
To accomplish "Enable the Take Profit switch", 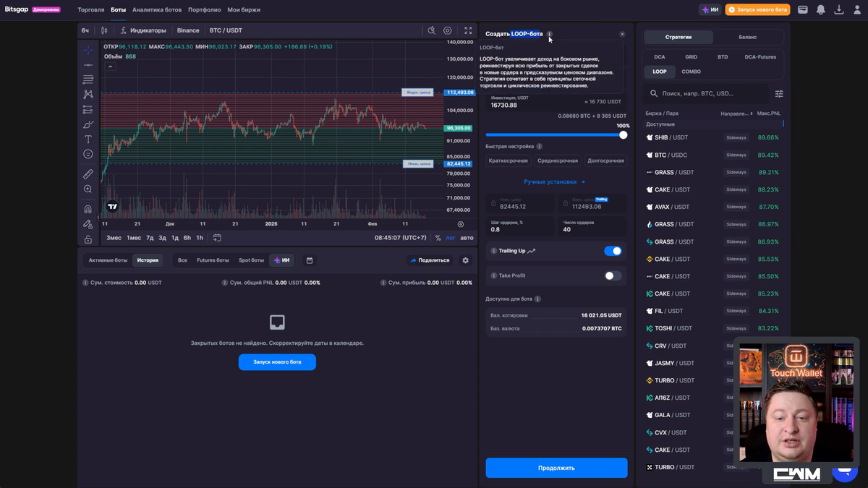I will click(613, 275).
